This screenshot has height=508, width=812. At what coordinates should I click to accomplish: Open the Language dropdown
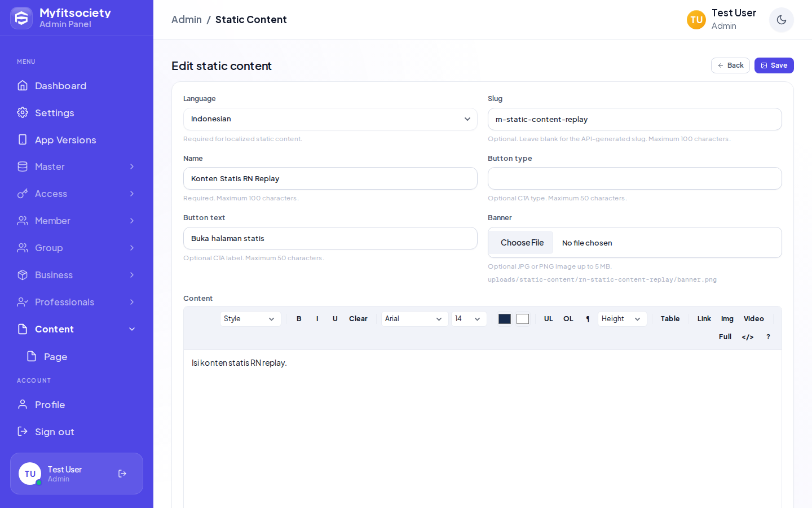(x=330, y=119)
